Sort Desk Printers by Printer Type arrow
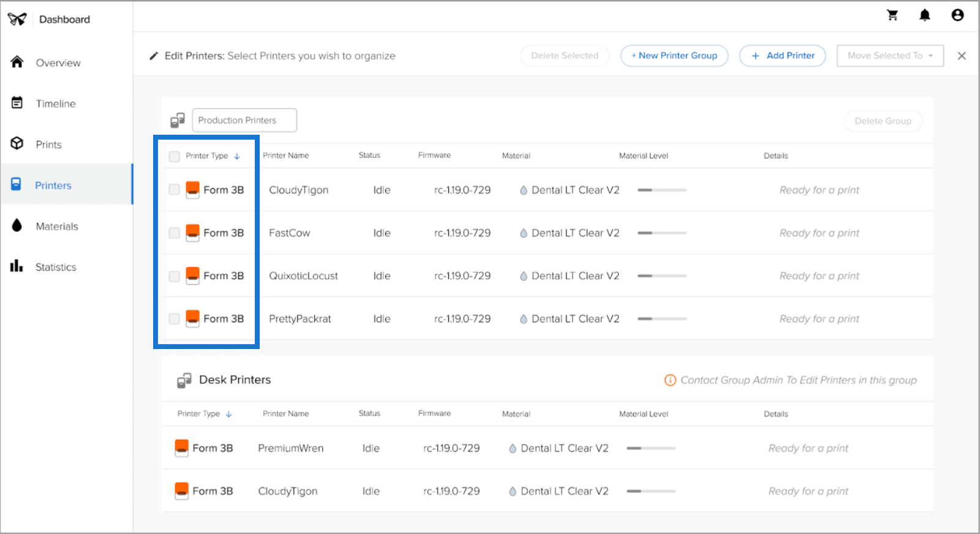Screen dimensions: 980x534 [228, 415]
